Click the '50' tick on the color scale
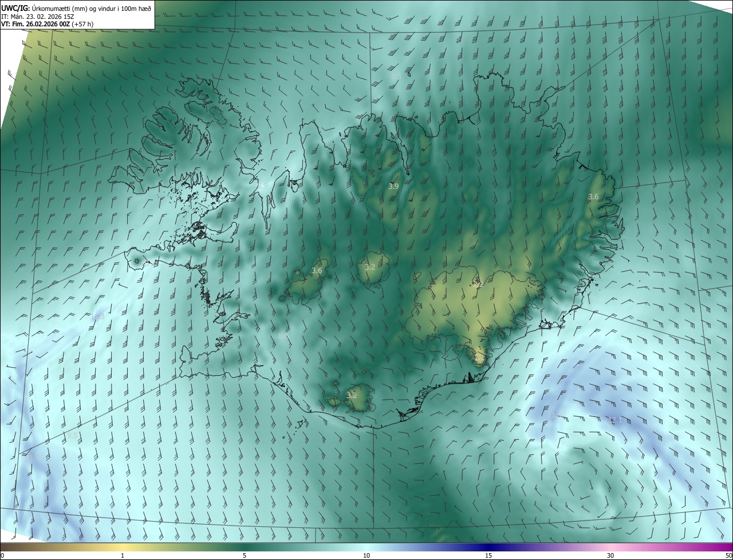This screenshot has height=560, width=733. coord(728,555)
